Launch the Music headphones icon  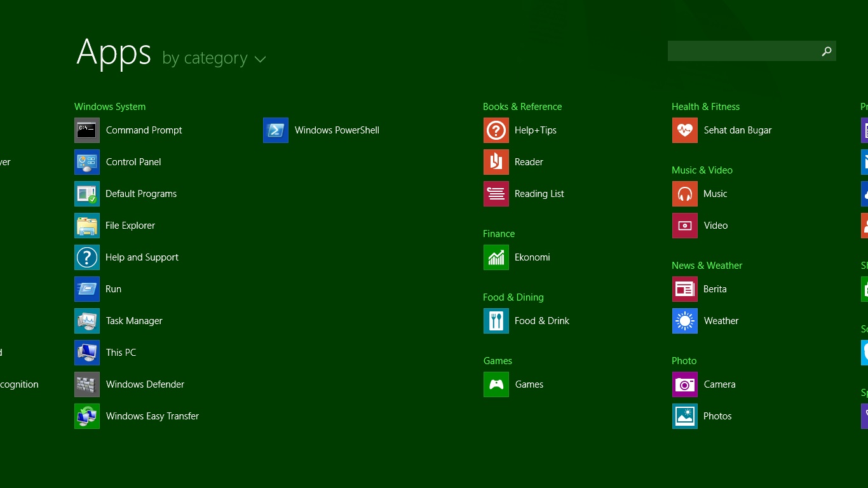pyautogui.click(x=685, y=194)
